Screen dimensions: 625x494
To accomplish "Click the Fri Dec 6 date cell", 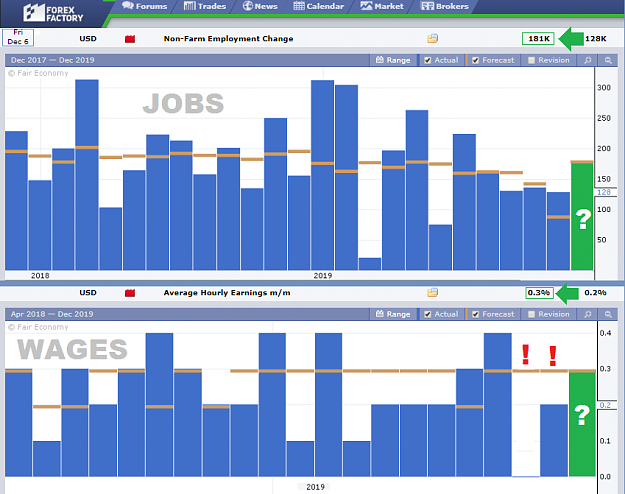I will [18, 37].
